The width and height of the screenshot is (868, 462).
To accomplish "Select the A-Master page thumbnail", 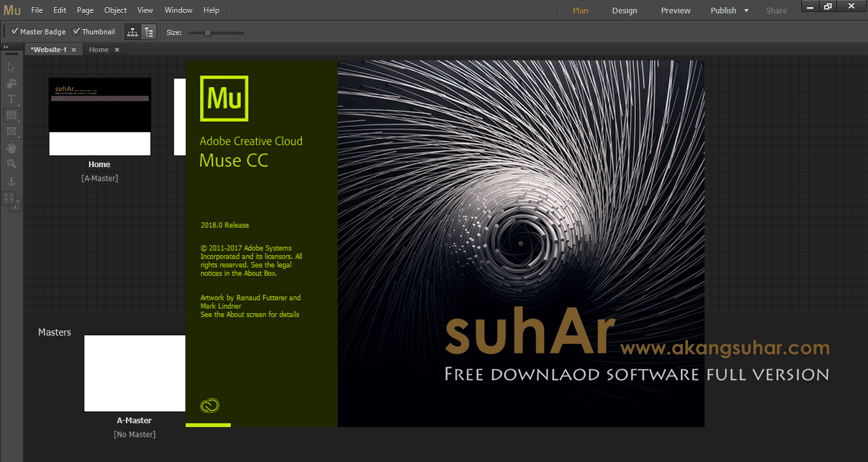I will pyautogui.click(x=135, y=374).
